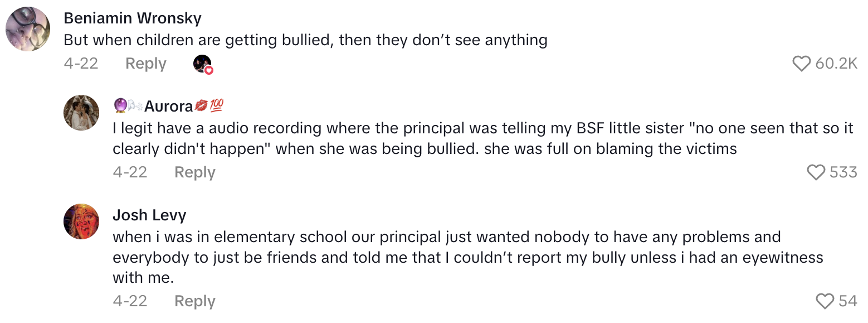The height and width of the screenshot is (323, 868).
Task: Toggle the heart on Aurora's reply
Action: tap(816, 172)
